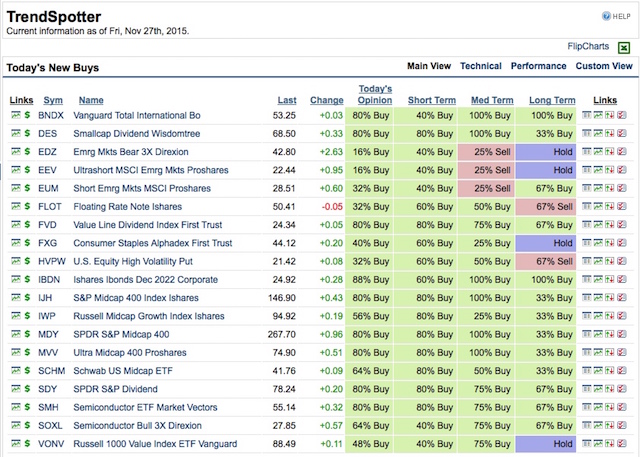Switch to the Main View tab
Image resolution: width=640 pixels, height=457 pixels.
429,66
